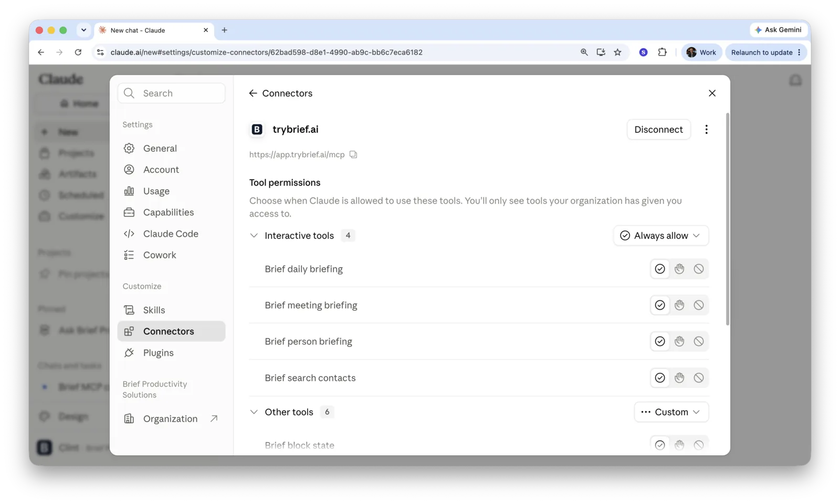
Task: Open trybrief.ai connector more options menu
Action: pyautogui.click(x=706, y=130)
